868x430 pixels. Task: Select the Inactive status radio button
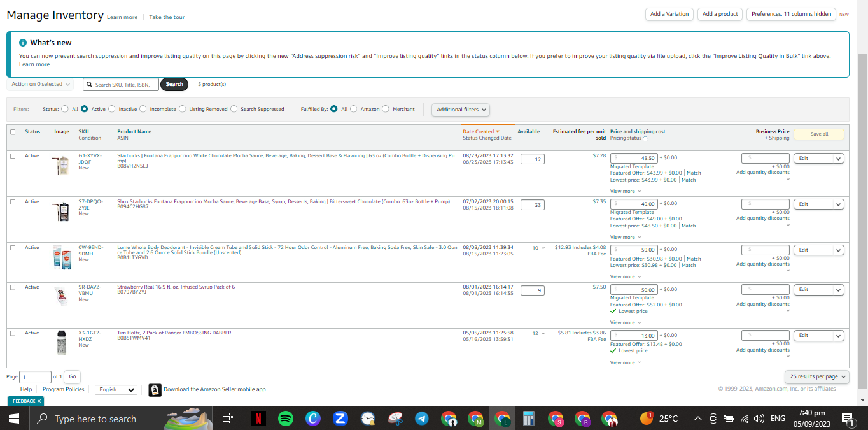112,109
